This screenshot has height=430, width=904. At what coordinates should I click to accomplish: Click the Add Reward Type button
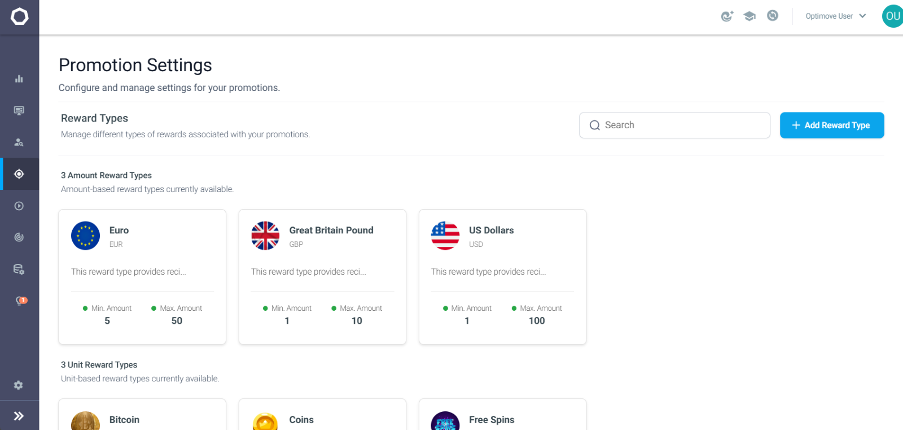(x=832, y=125)
